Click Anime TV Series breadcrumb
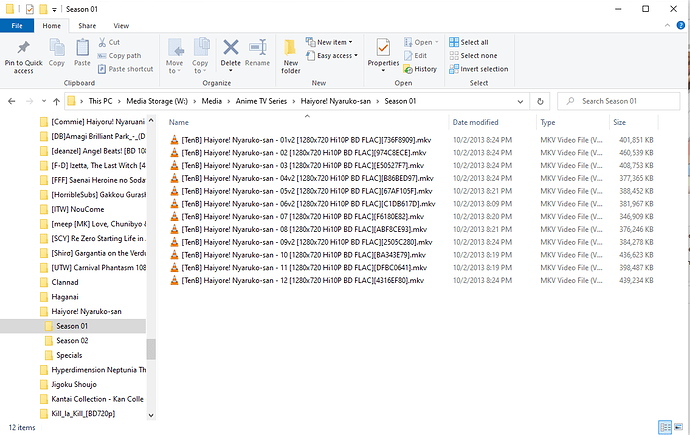The height and width of the screenshot is (435, 690). pyautogui.click(x=261, y=101)
